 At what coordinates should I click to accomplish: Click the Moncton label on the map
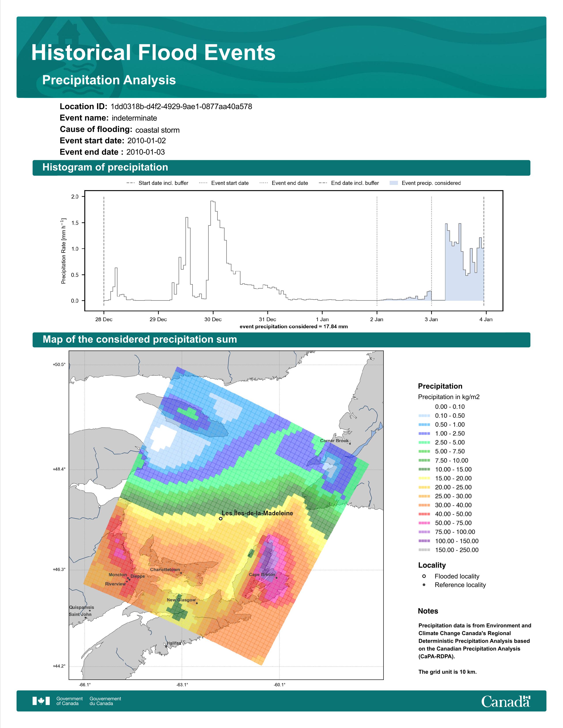(118, 575)
